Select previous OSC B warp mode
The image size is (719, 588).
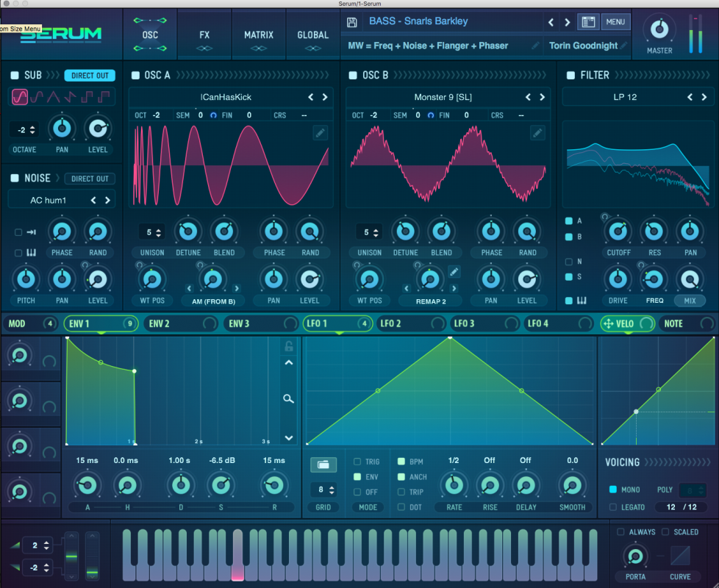[407, 288]
